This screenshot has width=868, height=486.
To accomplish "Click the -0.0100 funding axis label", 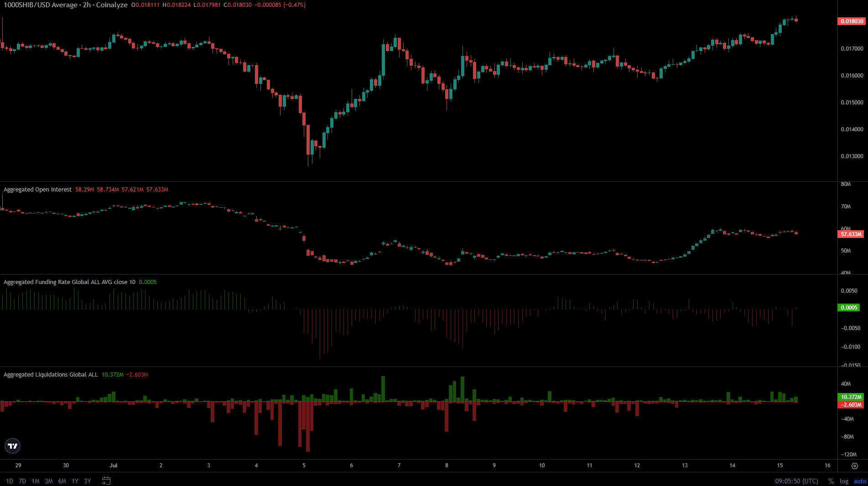I will [x=850, y=347].
